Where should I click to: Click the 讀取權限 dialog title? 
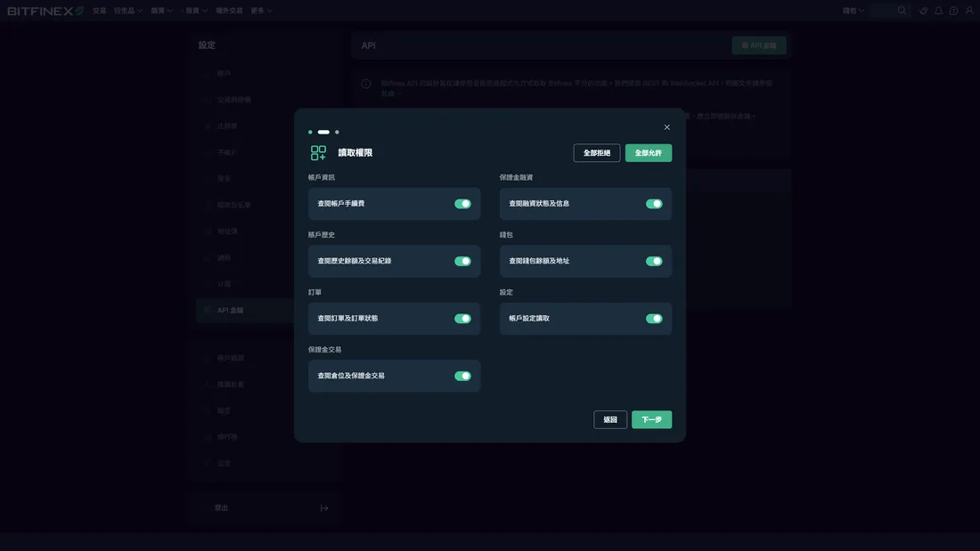355,153
